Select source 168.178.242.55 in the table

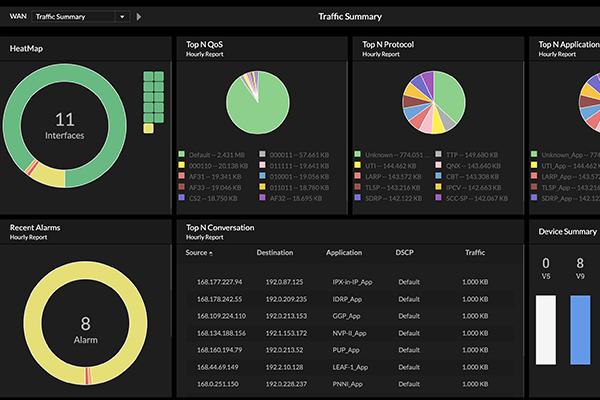(x=219, y=299)
